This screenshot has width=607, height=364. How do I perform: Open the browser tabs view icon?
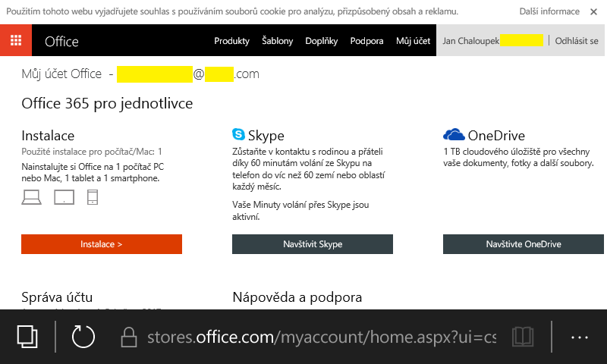pyautogui.click(x=27, y=337)
